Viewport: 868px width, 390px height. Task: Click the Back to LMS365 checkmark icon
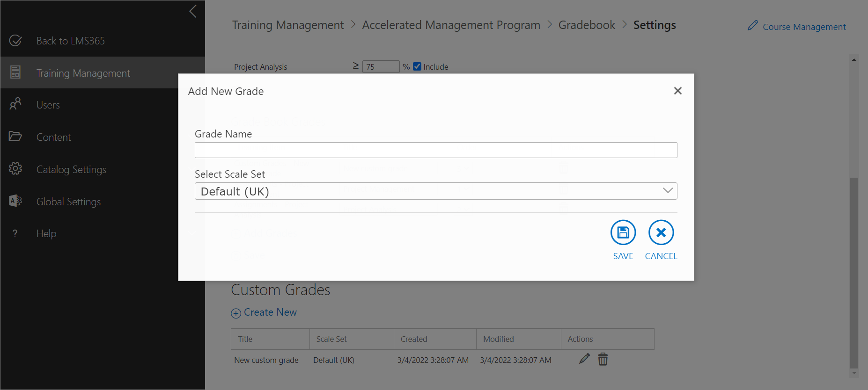coord(15,41)
